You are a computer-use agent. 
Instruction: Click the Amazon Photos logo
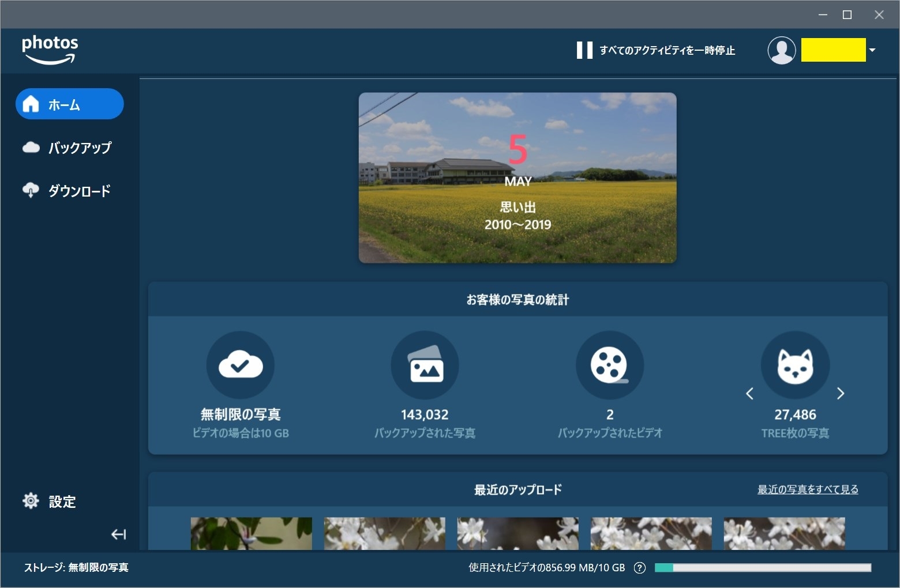(50, 50)
